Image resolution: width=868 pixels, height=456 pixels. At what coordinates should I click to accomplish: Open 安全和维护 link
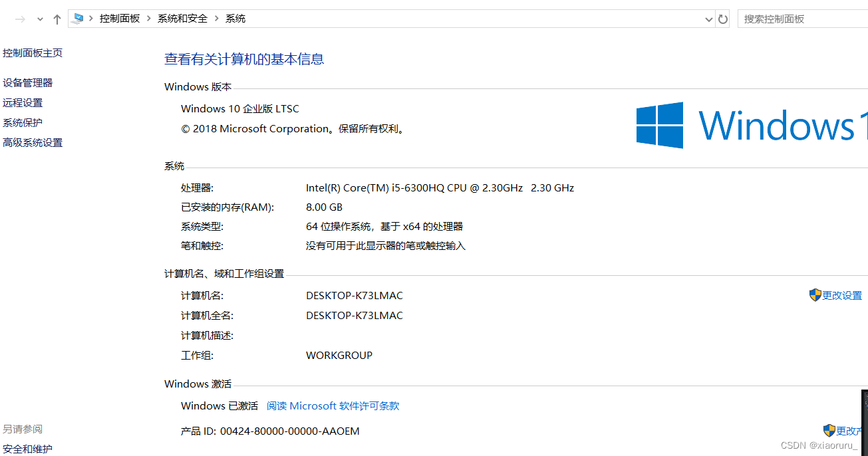(28, 449)
